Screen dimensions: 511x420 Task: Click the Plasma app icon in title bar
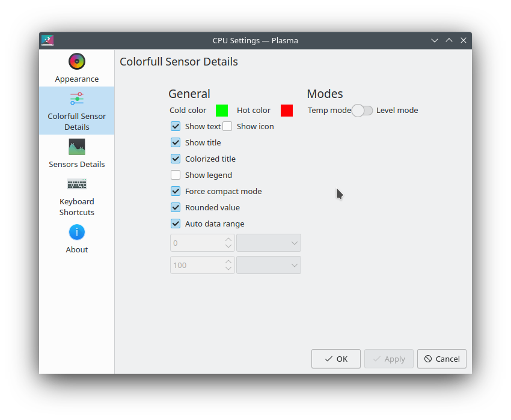pyautogui.click(x=47, y=40)
